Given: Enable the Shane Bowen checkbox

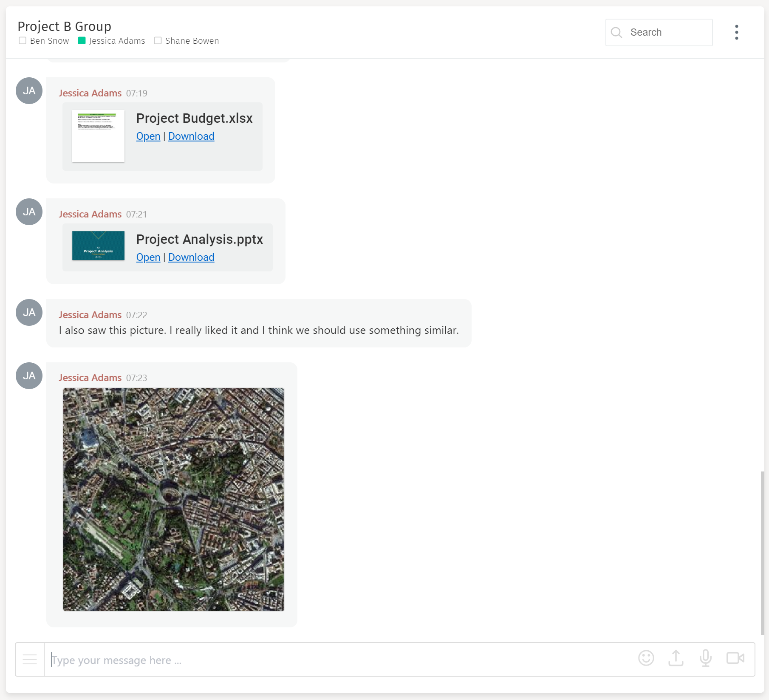Looking at the screenshot, I should (157, 40).
